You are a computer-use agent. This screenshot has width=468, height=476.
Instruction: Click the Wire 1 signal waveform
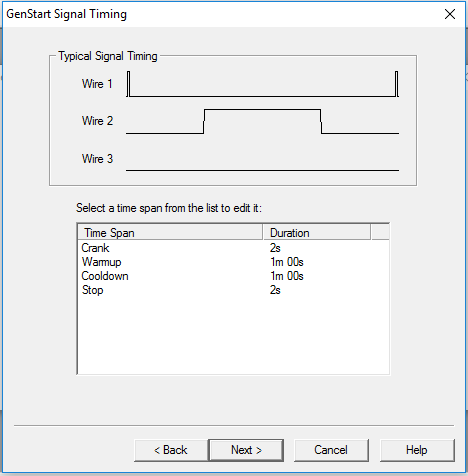click(x=262, y=84)
